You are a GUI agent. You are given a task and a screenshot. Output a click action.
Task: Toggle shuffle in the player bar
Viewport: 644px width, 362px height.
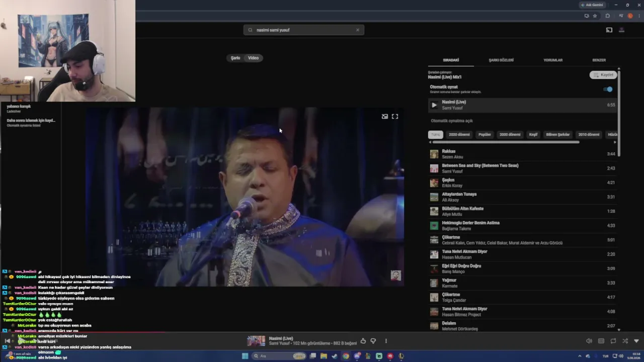[625, 341]
